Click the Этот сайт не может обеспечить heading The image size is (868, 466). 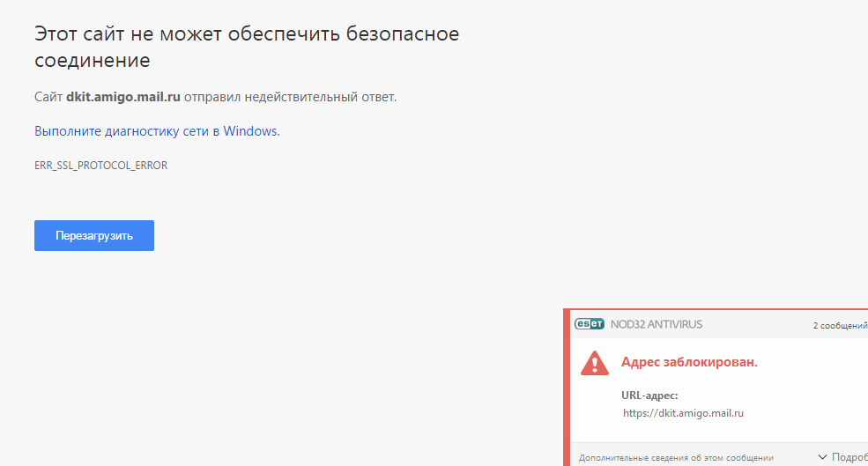click(247, 47)
